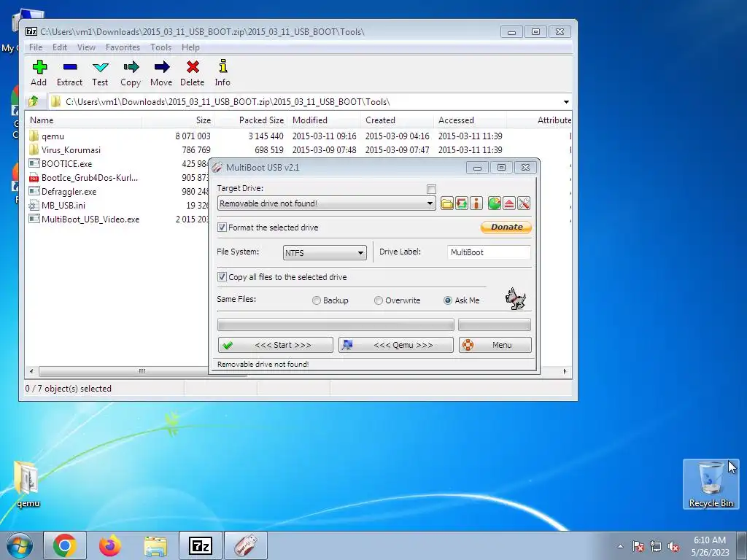747x560 pixels.
Task: Expand the 7-Zip address path dropdown arrow
Action: 566,102
